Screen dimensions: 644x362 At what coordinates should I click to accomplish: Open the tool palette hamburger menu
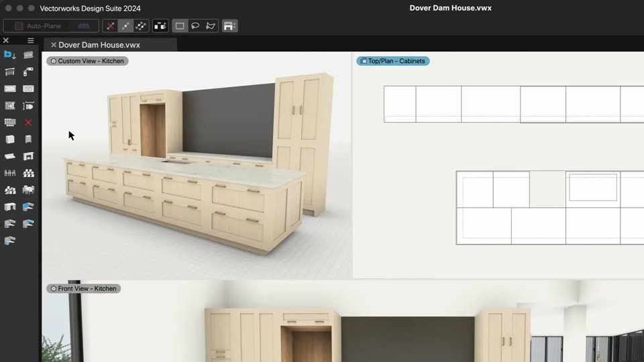[30, 40]
